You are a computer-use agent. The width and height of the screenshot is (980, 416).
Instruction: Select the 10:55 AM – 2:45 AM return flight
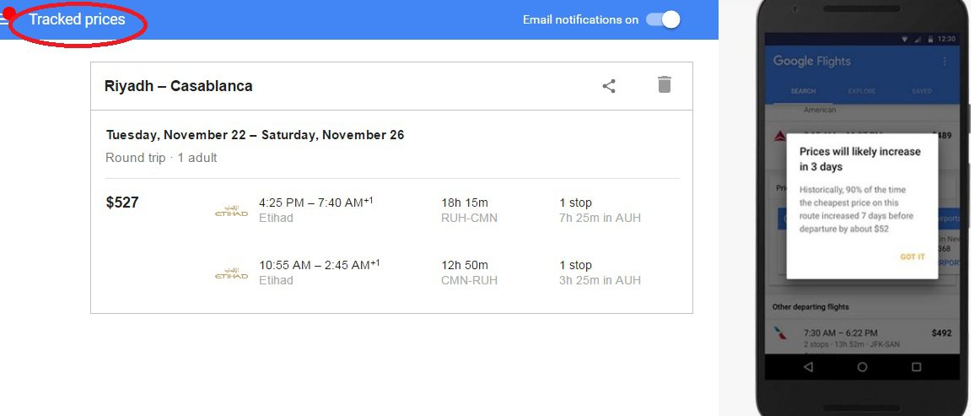[319, 265]
